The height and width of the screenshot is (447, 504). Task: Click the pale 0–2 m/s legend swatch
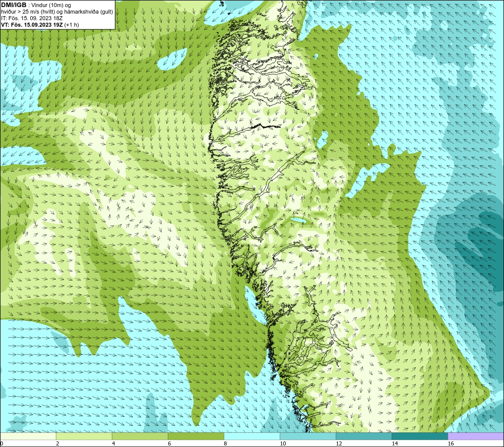coord(28,436)
